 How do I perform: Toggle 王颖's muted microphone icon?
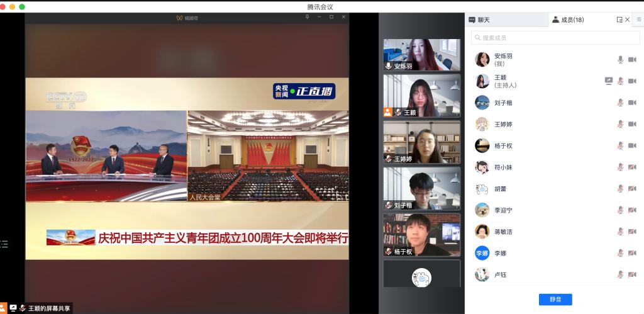620,81
